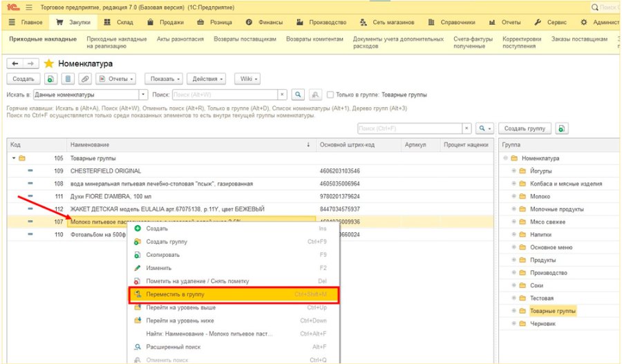This screenshot has height=364, width=622.
Task: Run search with the magnifier button
Action: (x=298, y=95)
